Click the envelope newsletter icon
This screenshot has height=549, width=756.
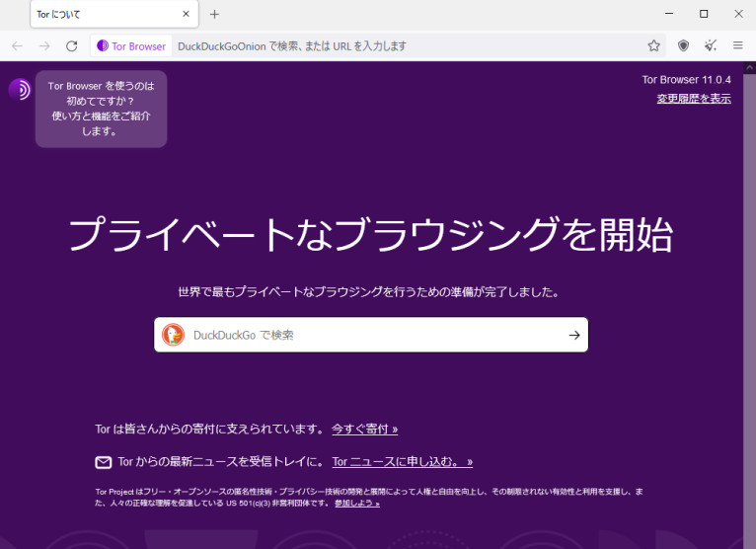point(104,463)
